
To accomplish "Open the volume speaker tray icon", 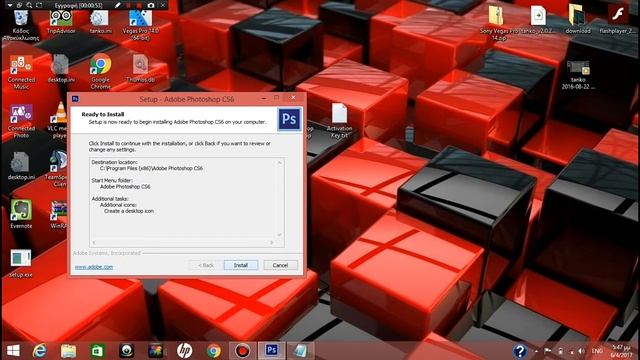I will pyautogui.click(x=581, y=351).
